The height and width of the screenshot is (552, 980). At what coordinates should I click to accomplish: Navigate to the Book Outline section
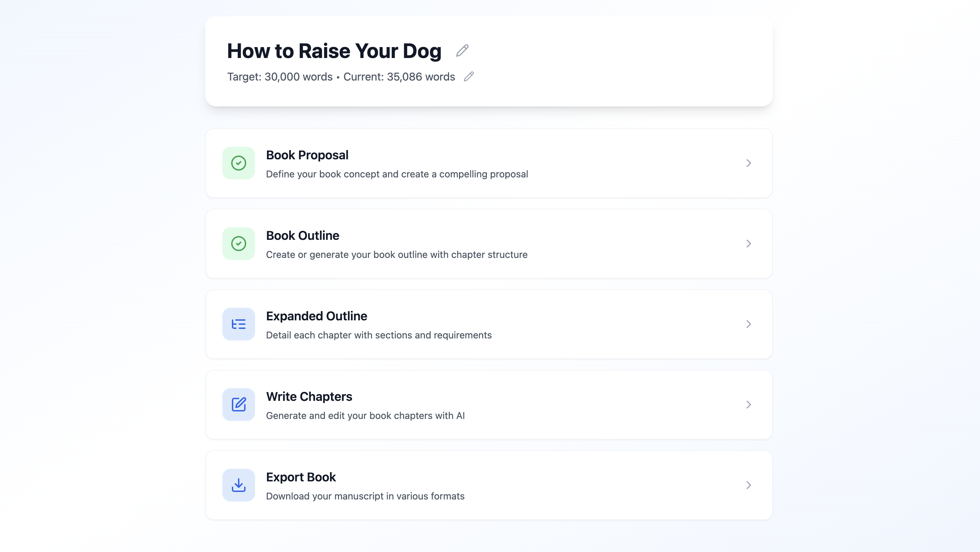[x=489, y=243]
